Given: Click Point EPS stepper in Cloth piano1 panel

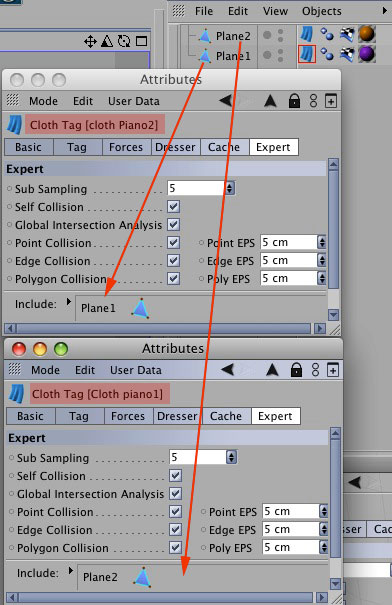Looking at the screenshot, I should point(323,511).
